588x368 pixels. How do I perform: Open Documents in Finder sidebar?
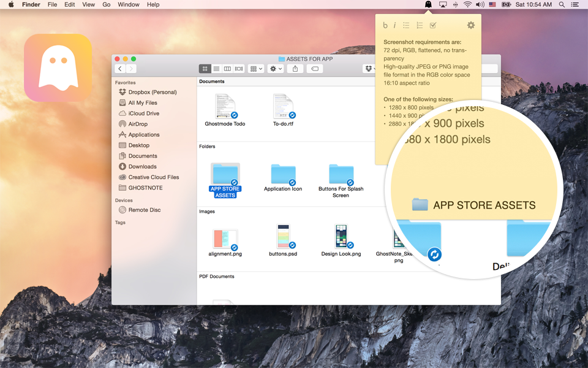[143, 156]
